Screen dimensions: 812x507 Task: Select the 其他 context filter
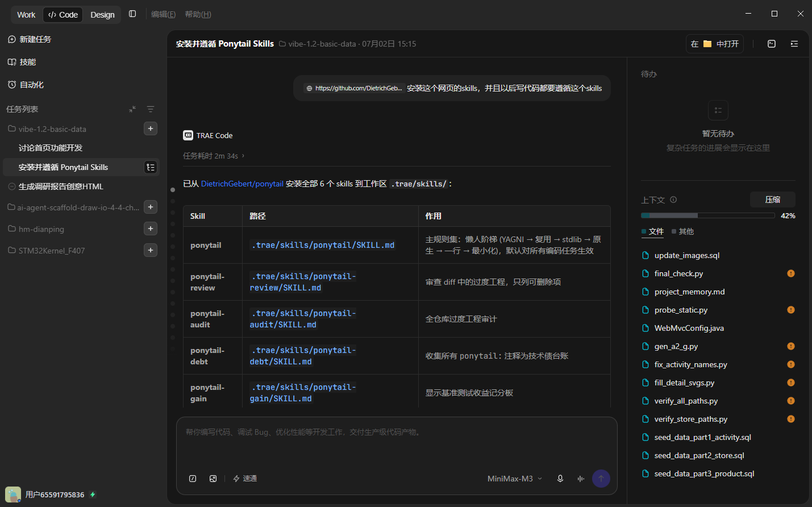682,231
